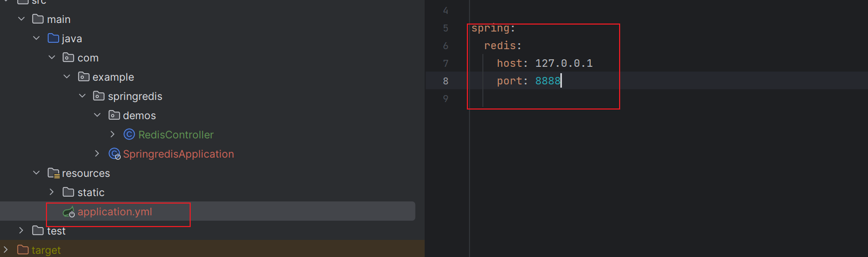This screenshot has width=868, height=257.
Task: Open application.yml in the project tree
Action: [115, 212]
